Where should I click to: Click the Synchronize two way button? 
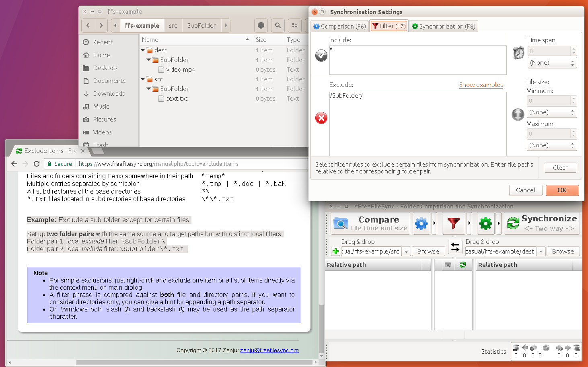tap(542, 223)
